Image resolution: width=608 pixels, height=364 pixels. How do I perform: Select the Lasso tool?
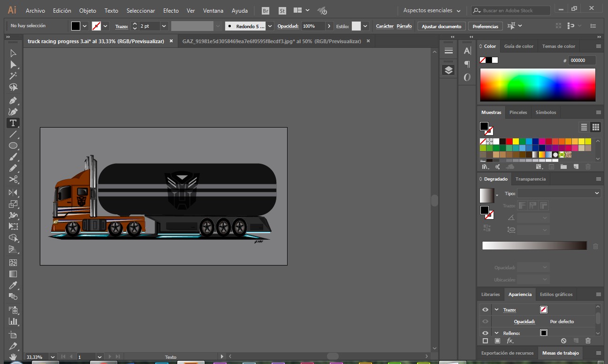[13, 87]
